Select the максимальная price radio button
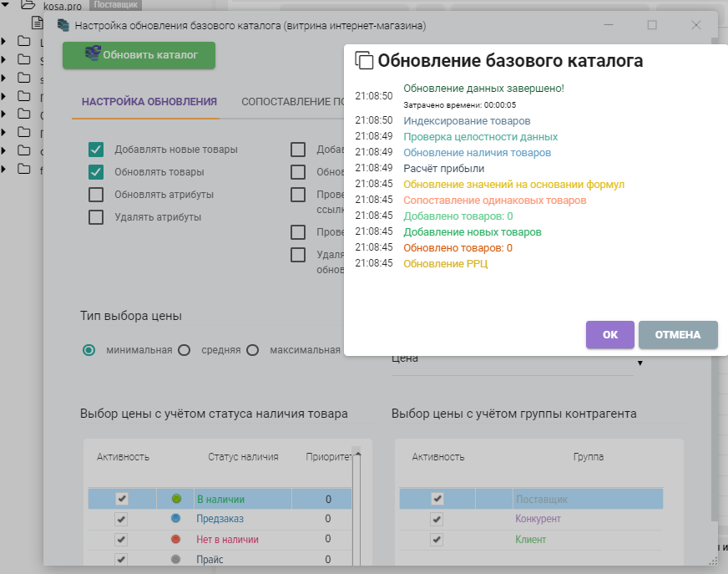This screenshot has height=574, width=728. [x=253, y=350]
